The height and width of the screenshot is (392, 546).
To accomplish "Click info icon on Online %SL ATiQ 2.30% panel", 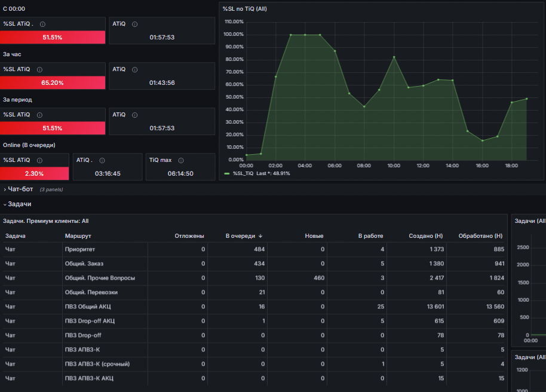I will [39, 160].
